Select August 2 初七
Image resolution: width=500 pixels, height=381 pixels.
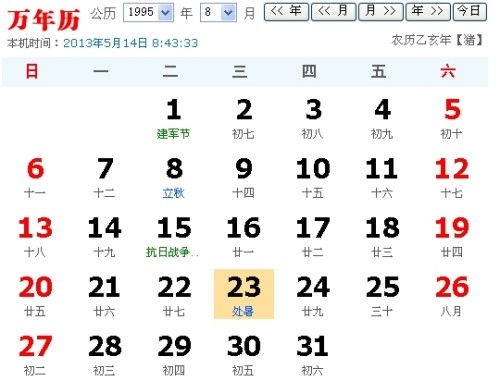click(x=244, y=118)
